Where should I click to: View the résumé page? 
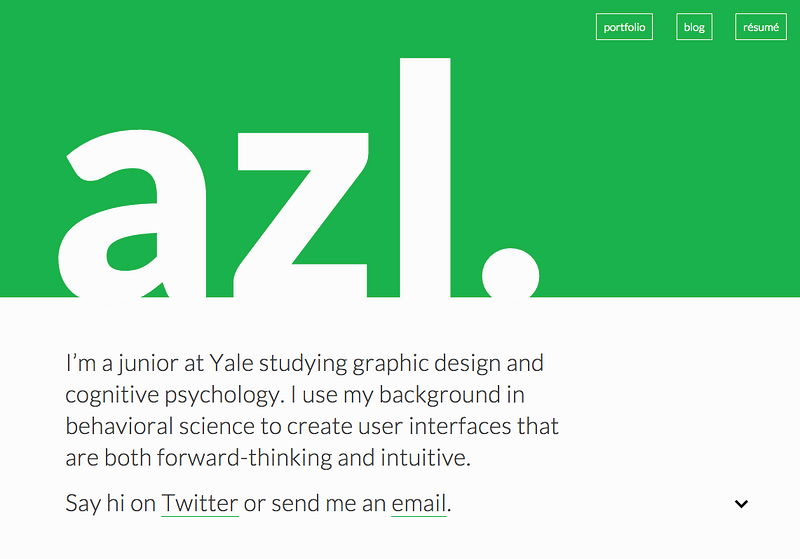[761, 27]
